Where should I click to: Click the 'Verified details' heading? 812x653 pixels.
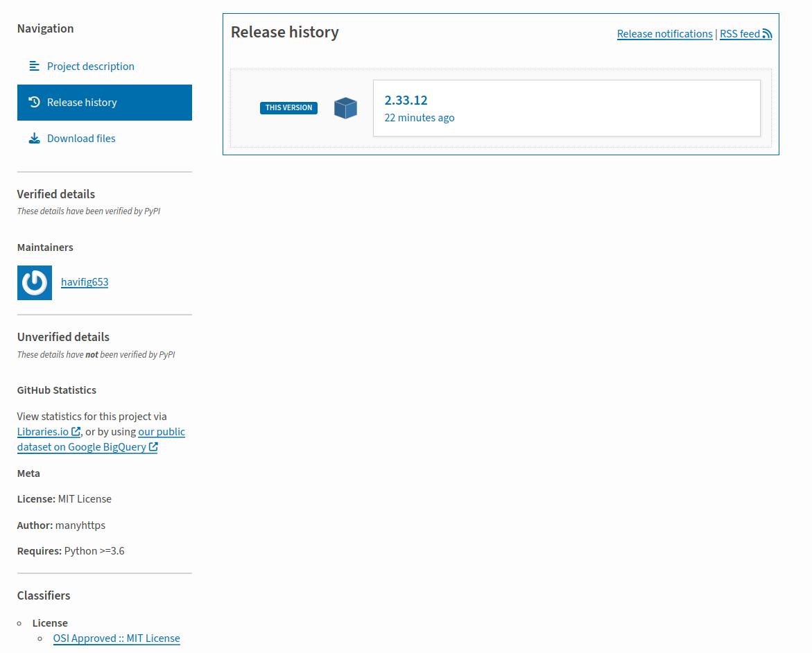[x=56, y=194]
